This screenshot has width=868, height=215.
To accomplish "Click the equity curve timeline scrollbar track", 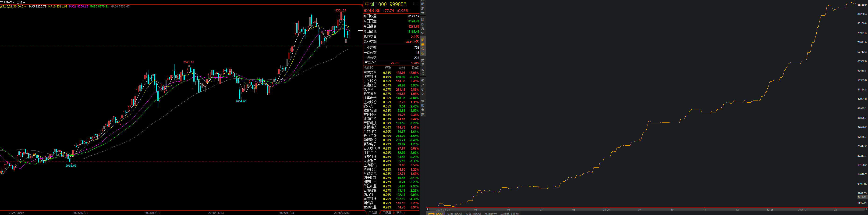I will tap(640, 210).
